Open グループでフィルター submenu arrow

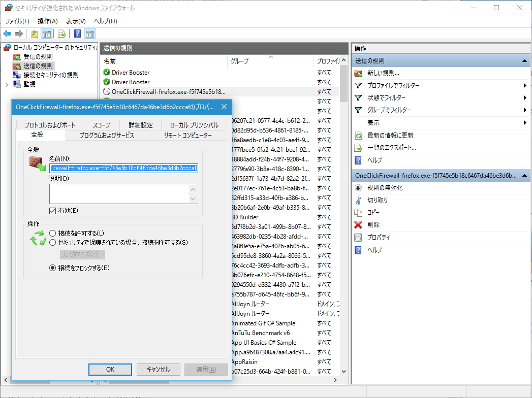[x=525, y=110]
